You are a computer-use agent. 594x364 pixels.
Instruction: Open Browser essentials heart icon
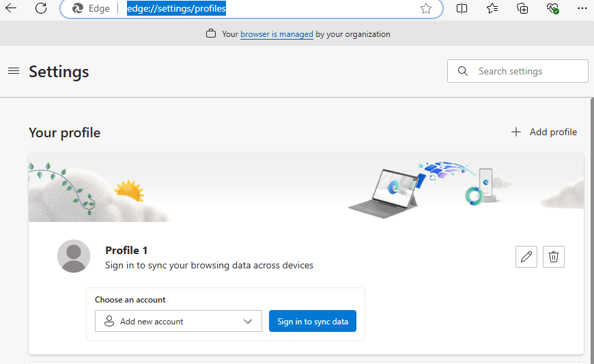552,8
